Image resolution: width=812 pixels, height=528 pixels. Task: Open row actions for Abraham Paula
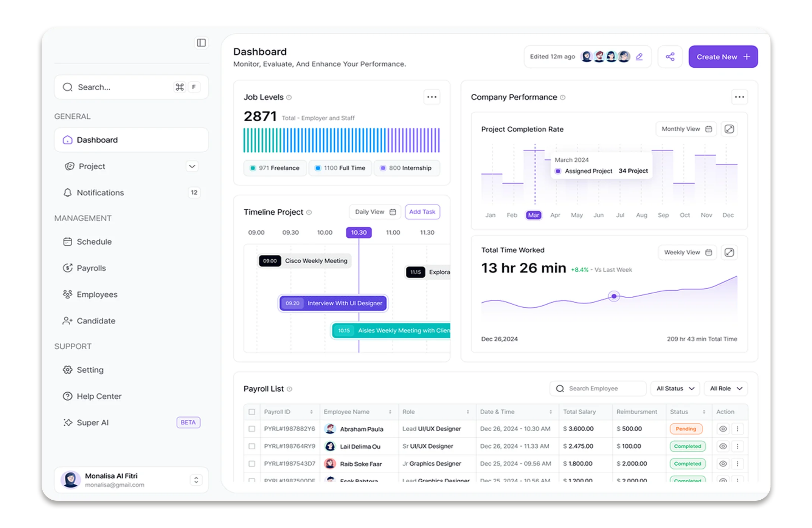click(737, 429)
